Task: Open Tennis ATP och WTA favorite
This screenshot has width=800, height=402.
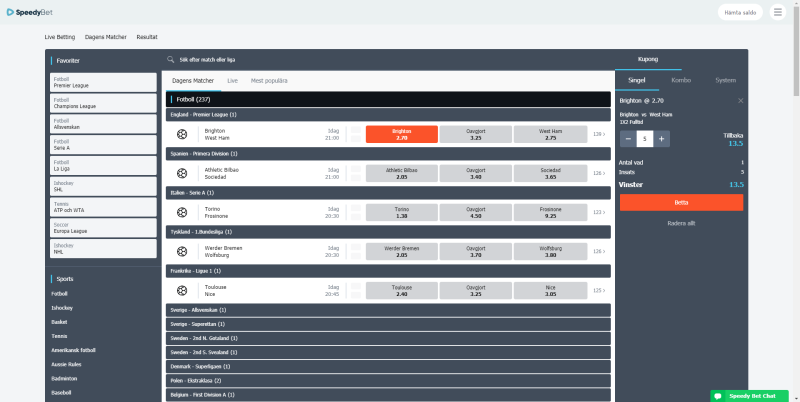Action: click(103, 207)
